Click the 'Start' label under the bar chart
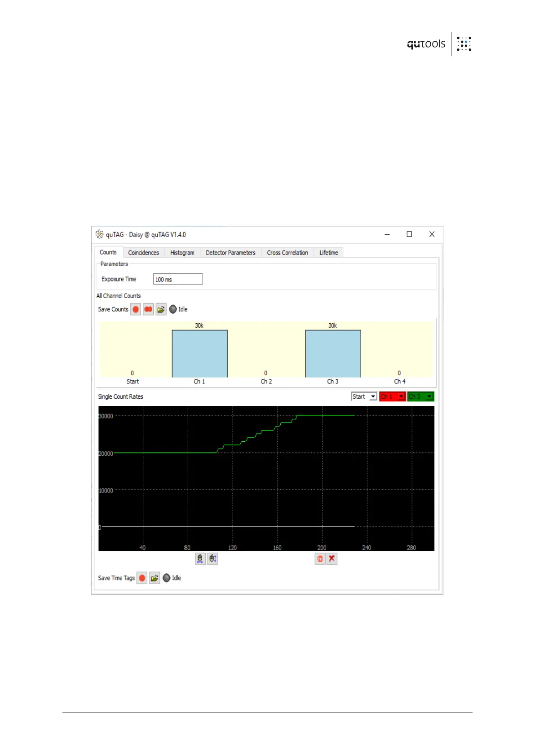Screen dimensions: 535x756 (x=133, y=382)
